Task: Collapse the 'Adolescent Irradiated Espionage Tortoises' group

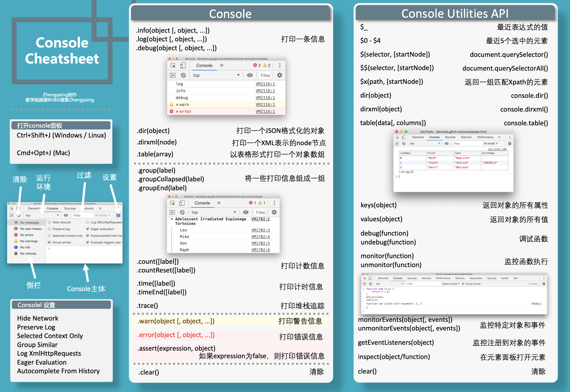Action: 172,219
